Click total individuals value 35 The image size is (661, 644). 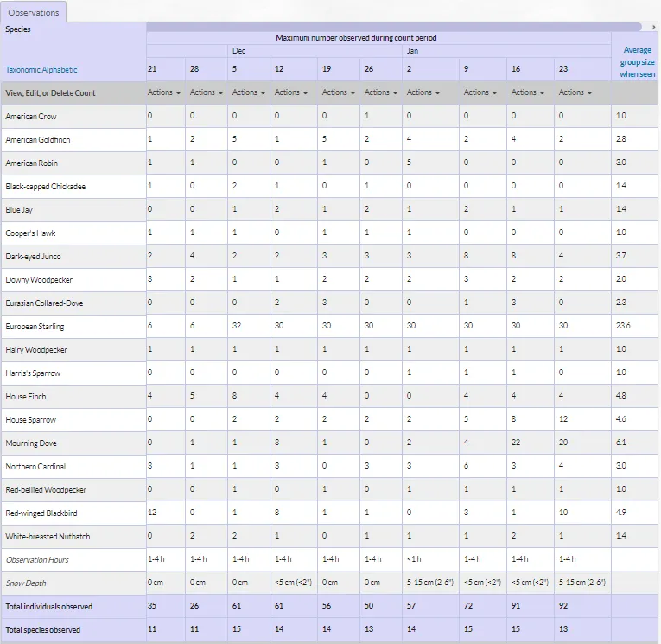point(152,606)
